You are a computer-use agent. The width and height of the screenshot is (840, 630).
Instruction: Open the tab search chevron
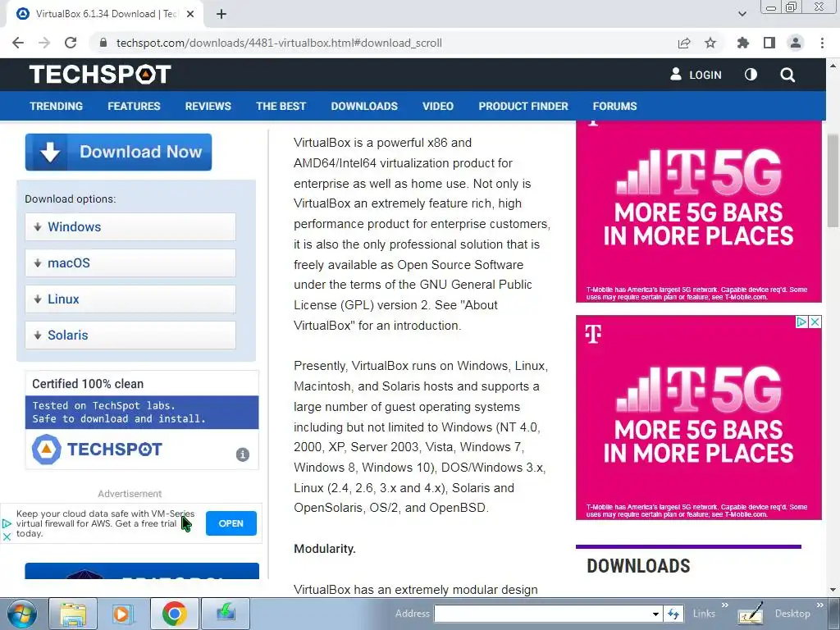(742, 14)
